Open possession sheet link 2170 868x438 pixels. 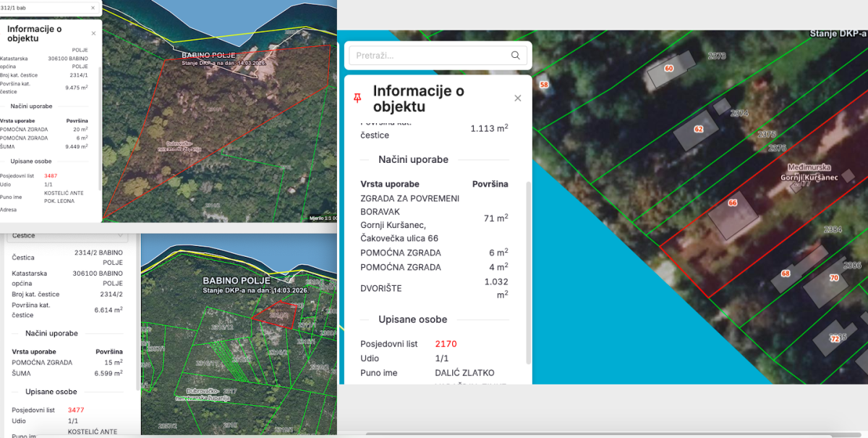click(x=446, y=344)
